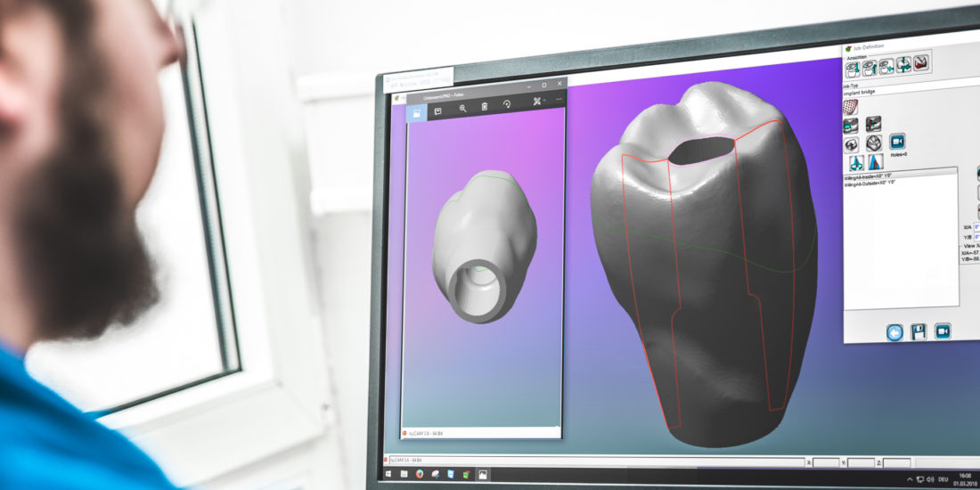This screenshot has height=490, width=980.
Task: Click the second view icon under Ansichten
Action: click(870, 68)
